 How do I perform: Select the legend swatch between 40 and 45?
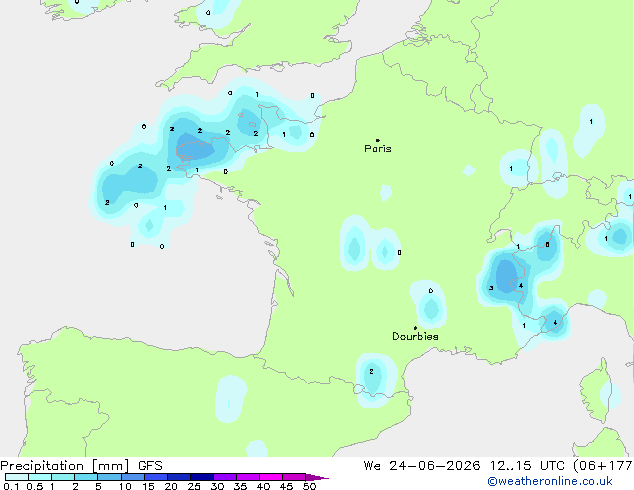271,477
